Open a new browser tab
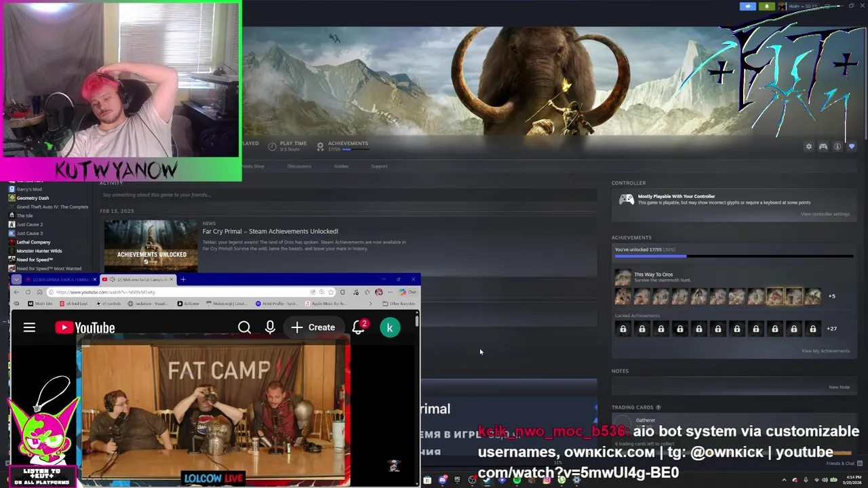The image size is (868, 488). coord(182,279)
